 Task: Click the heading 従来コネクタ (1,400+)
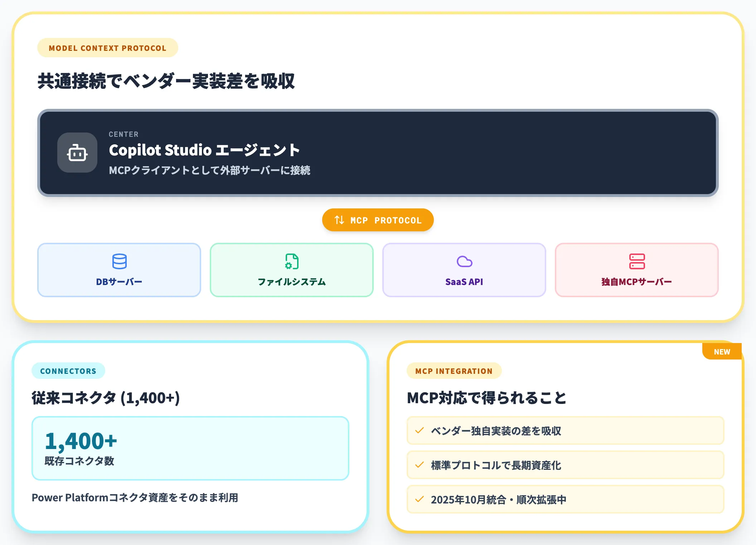(x=106, y=398)
